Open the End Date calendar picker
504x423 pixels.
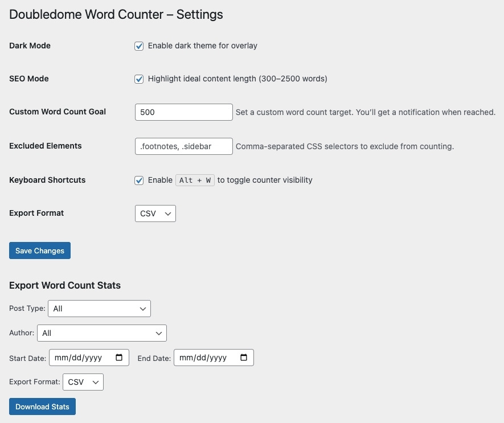coord(244,358)
